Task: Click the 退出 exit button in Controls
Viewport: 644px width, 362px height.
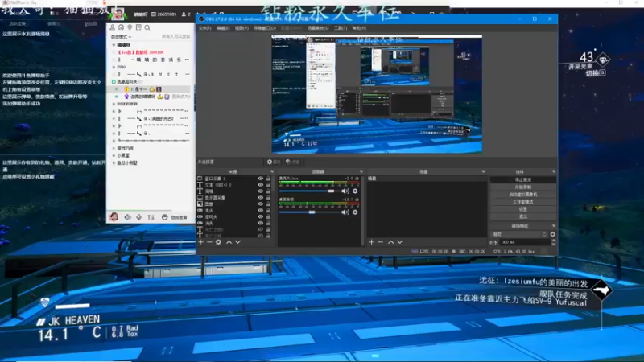Action: pos(522,216)
